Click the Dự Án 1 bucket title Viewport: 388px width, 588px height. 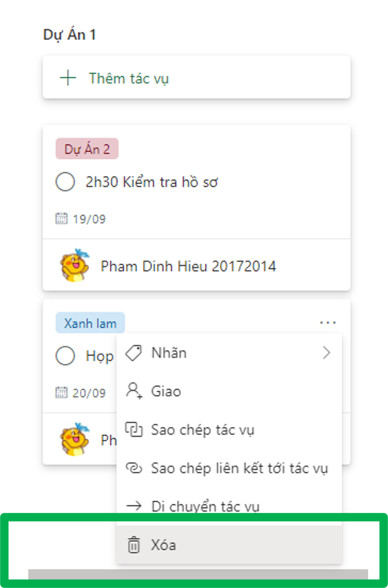pos(70,34)
